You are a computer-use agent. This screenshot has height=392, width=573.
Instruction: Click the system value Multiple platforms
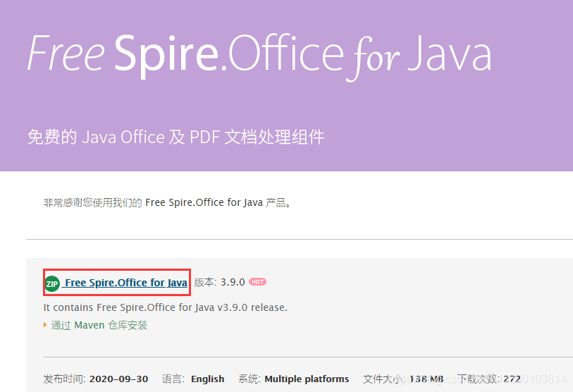pyautogui.click(x=307, y=379)
